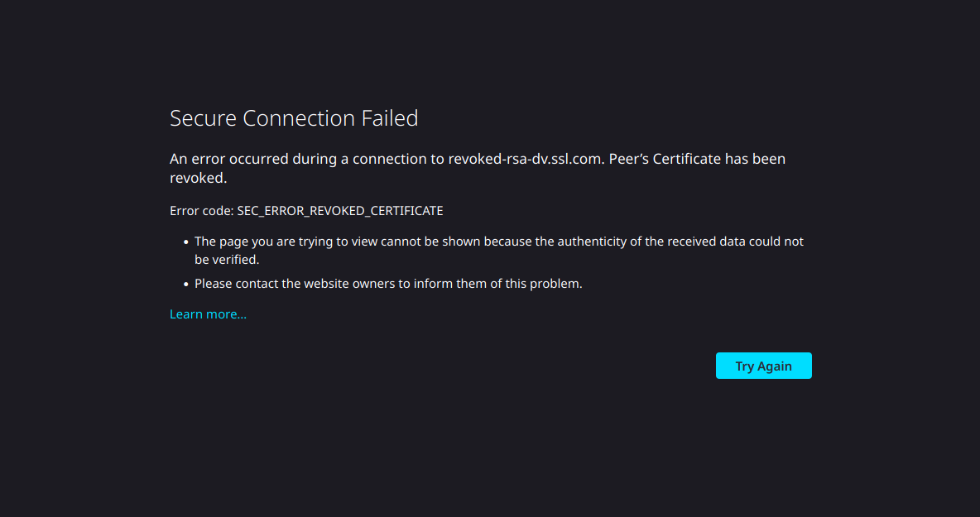Click the SEC_ERROR_REVOKED_CERTIFICATE error code text
Screen dimensions: 980x517
(340, 211)
